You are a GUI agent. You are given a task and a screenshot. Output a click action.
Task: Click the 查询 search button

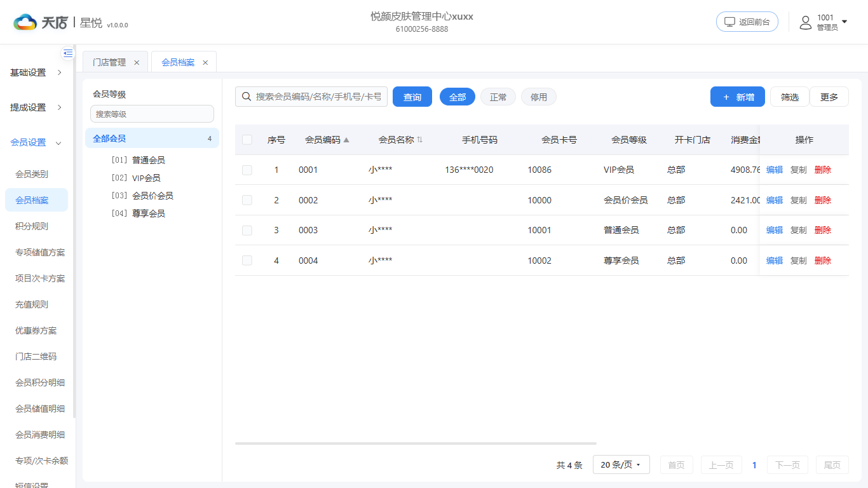point(412,97)
